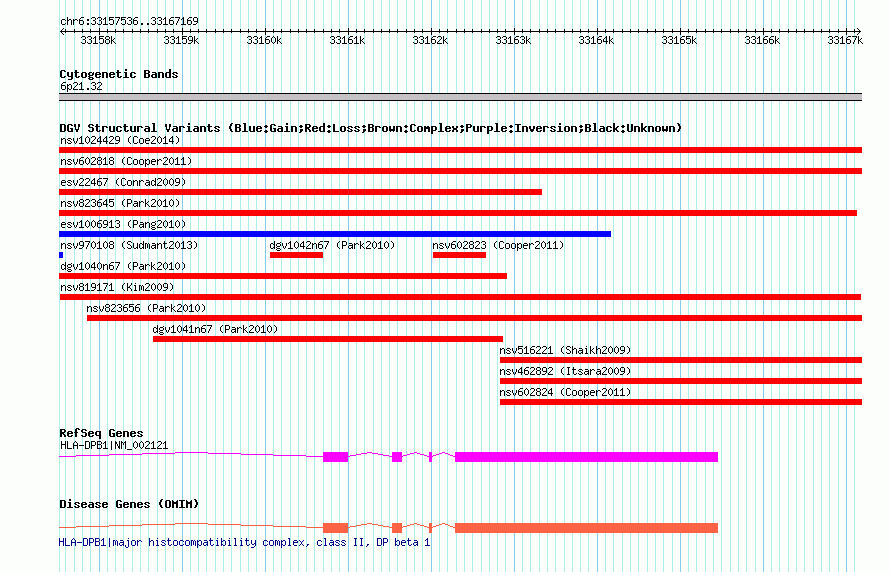Image resolution: width=890 pixels, height=572 pixels.
Task: Open the nsv823656 (Park2010) variant bar
Action: click(x=475, y=318)
